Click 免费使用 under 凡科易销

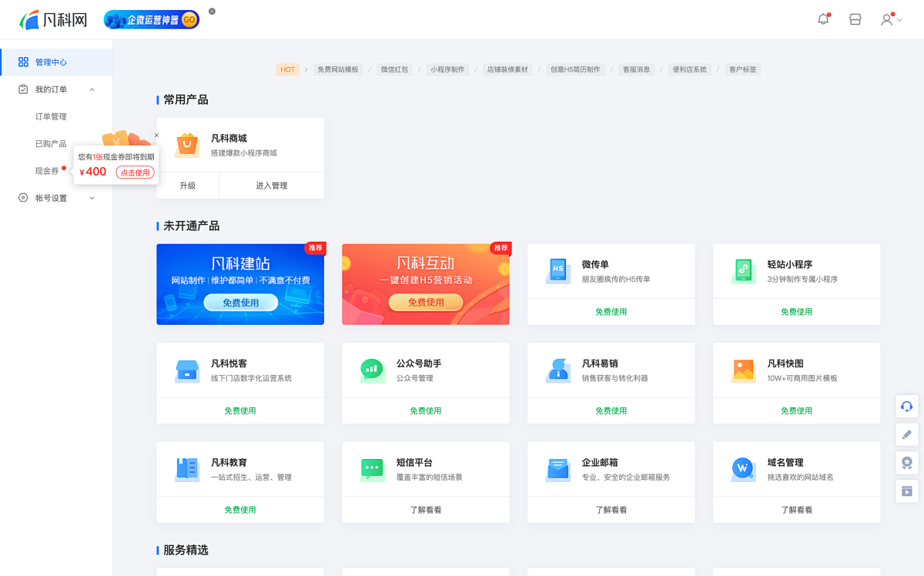click(611, 410)
